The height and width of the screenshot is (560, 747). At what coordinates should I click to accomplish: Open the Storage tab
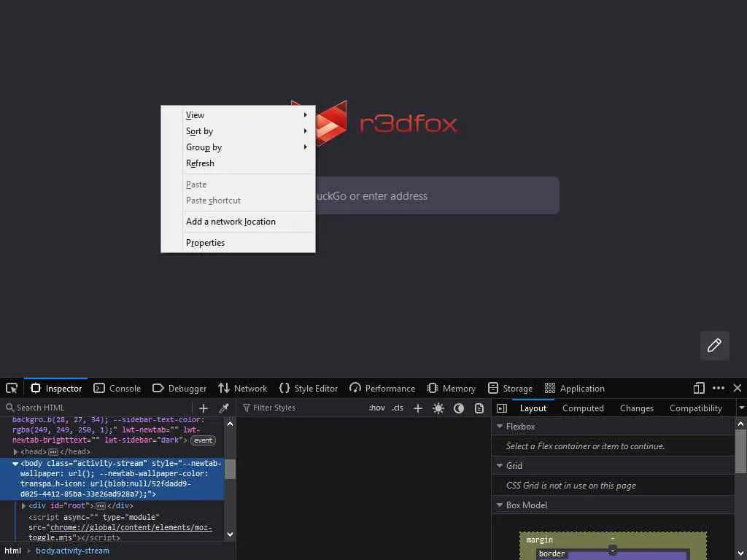(x=511, y=389)
